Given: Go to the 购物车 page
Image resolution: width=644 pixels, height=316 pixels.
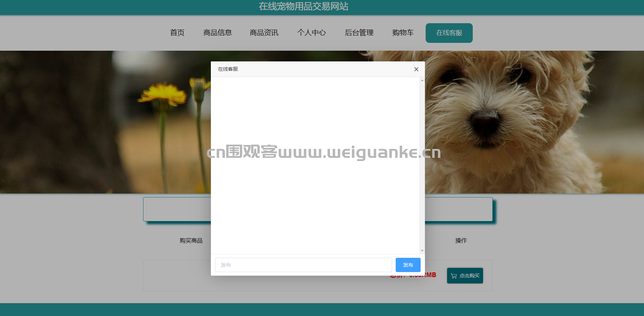Looking at the screenshot, I should point(403,33).
